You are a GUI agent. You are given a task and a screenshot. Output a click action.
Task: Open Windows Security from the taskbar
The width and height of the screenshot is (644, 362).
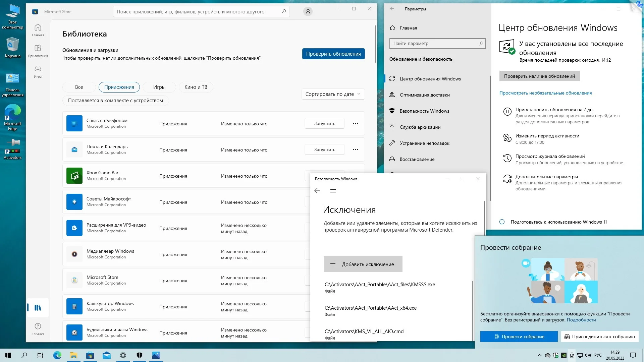(x=140, y=355)
